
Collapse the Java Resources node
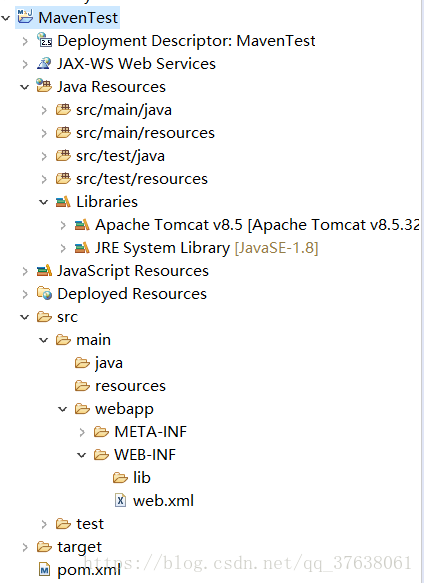(x=25, y=87)
